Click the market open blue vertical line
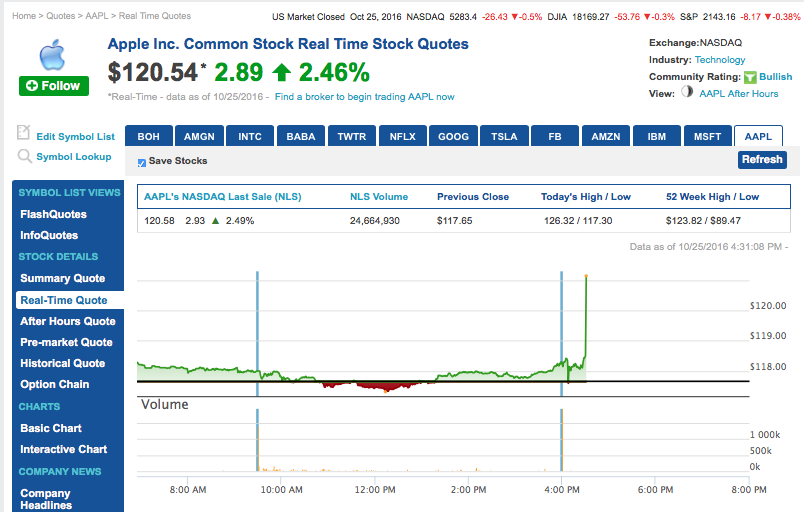 point(257,333)
